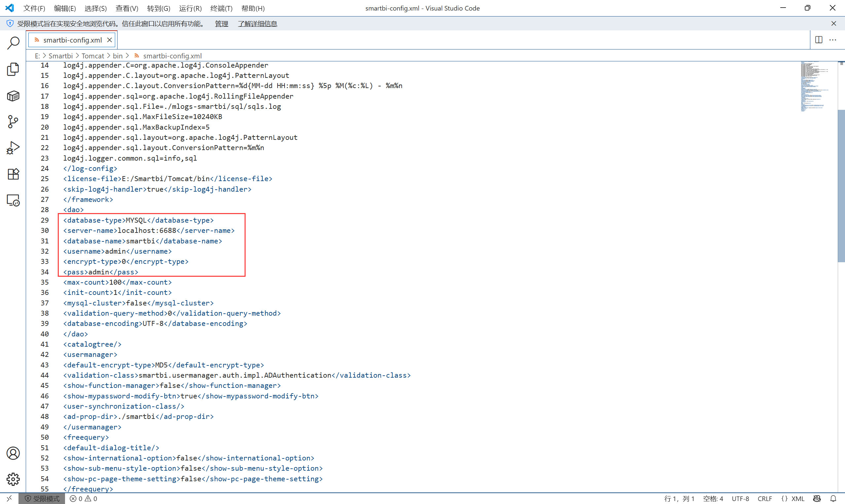The width and height of the screenshot is (845, 504).
Task: Click the 了解详细信息 link
Action: click(x=257, y=24)
